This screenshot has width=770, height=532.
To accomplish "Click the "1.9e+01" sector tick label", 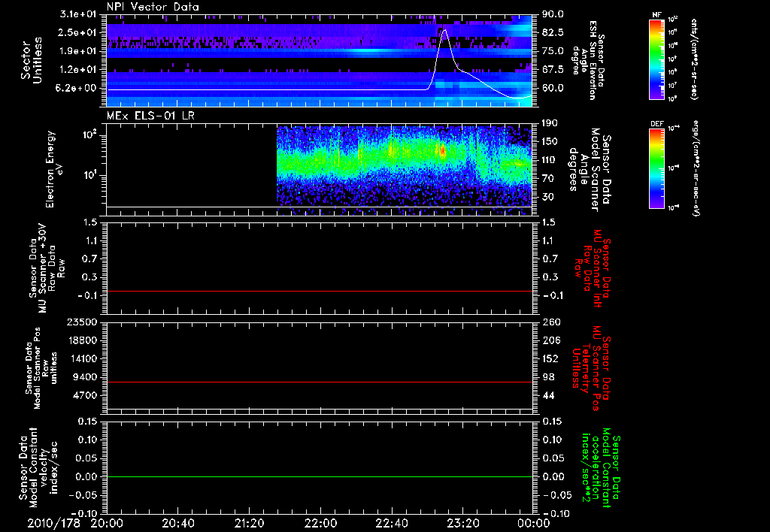I will click(78, 51).
